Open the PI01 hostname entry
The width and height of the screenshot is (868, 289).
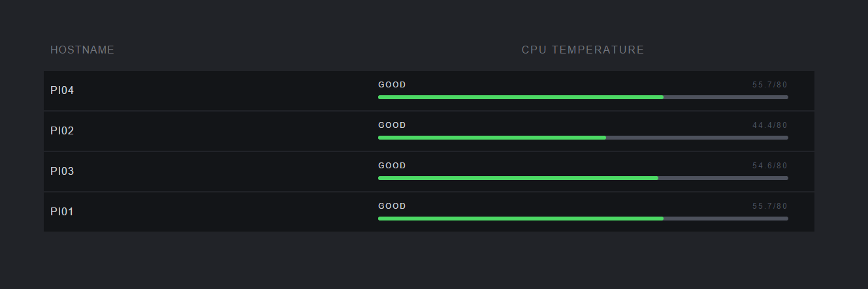[x=62, y=212]
